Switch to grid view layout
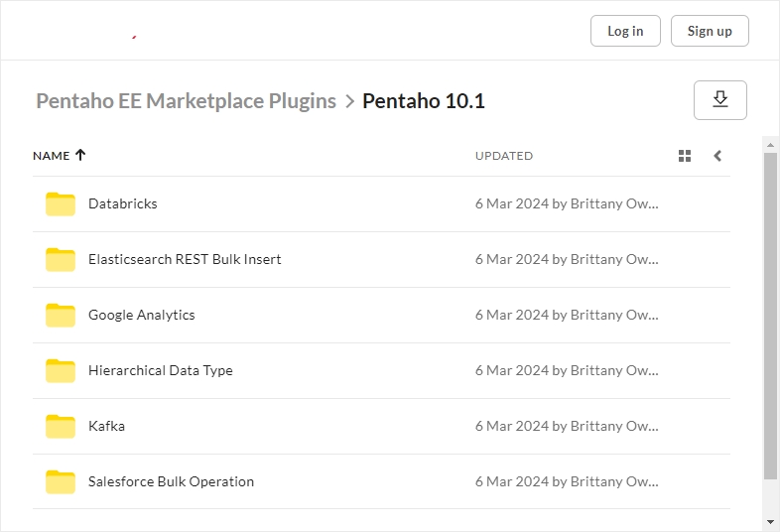Screen dimensions: 780x532 click(x=685, y=156)
